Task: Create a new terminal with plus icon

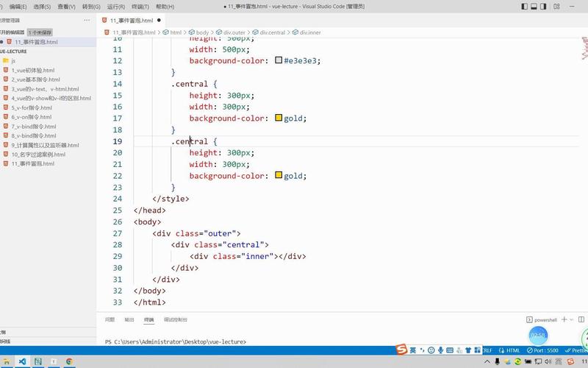Action: pyautogui.click(x=564, y=319)
